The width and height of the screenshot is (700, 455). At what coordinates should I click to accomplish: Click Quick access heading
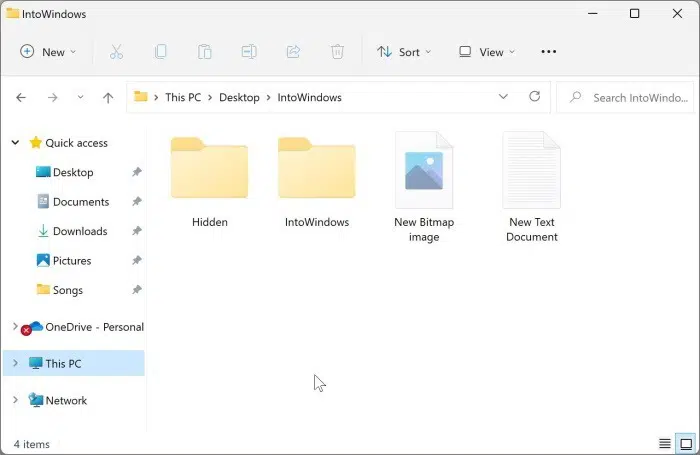click(x=76, y=143)
